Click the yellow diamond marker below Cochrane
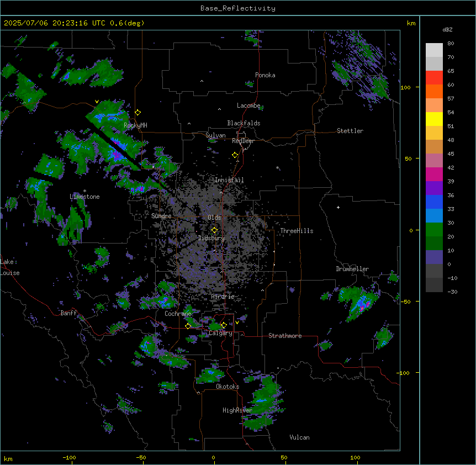This screenshot has height=465, width=476. 188,326
